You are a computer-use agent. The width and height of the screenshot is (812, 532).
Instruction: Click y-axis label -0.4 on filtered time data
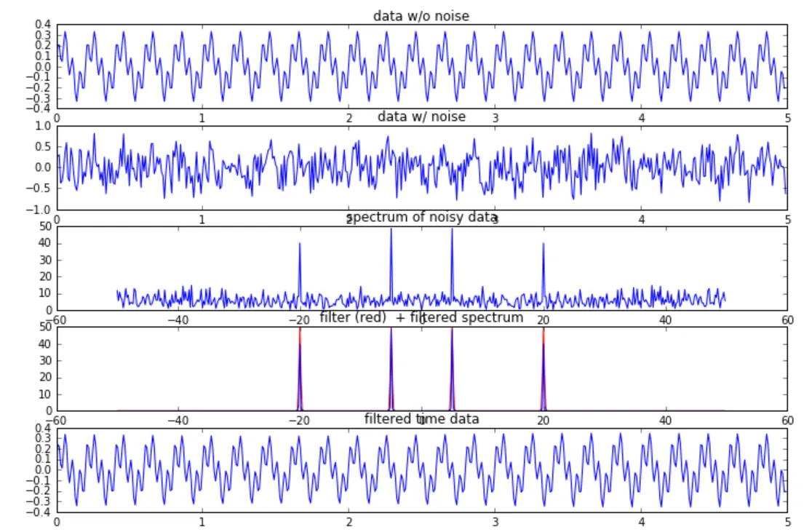(39, 512)
